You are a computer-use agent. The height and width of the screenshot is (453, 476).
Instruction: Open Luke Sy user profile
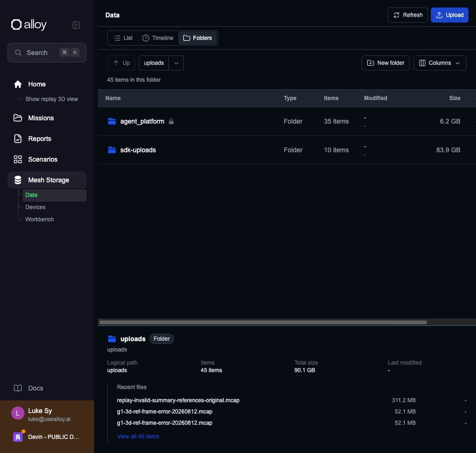coord(47,414)
